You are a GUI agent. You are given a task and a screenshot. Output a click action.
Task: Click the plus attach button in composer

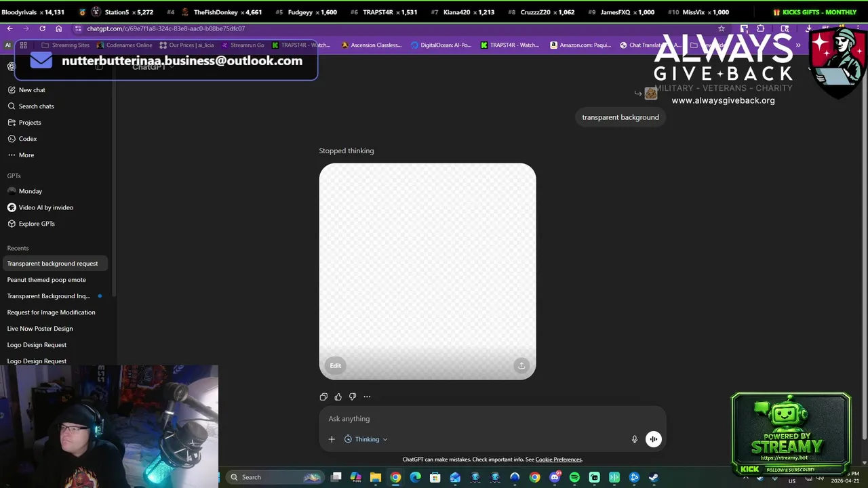tap(332, 439)
